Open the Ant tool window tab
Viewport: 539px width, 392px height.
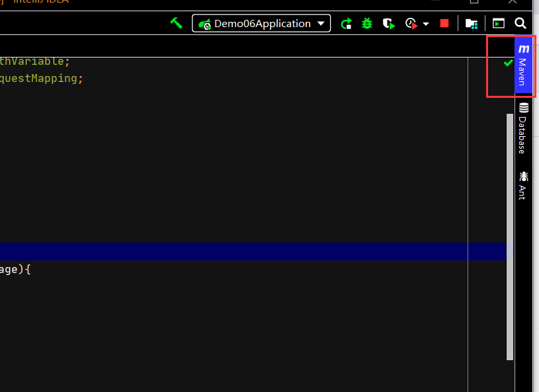523,186
